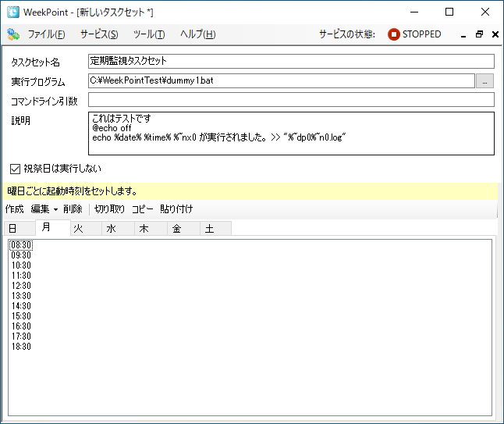Select the 15:30 time entry
Viewport: 504px width, 424px height.
(21, 316)
